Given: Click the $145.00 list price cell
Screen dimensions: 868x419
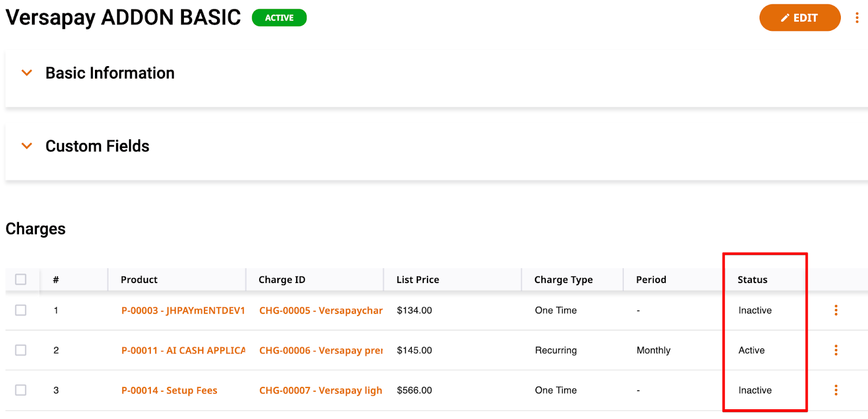Looking at the screenshot, I should (x=414, y=351).
